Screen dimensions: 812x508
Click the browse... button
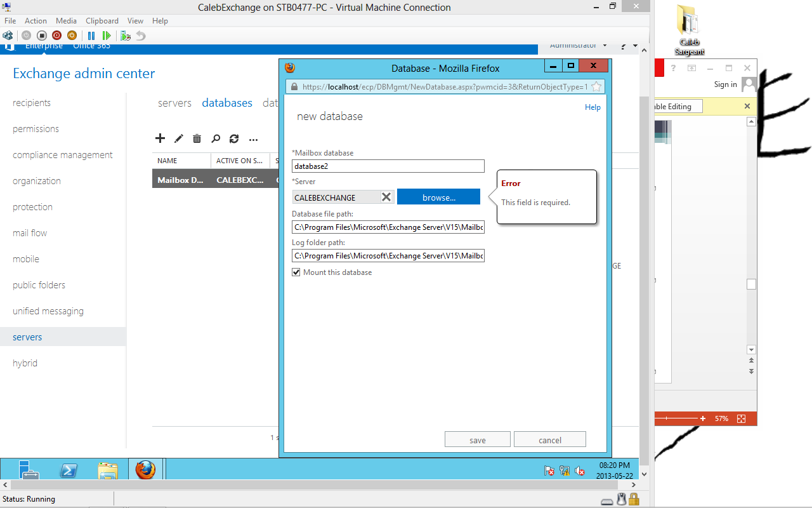coord(439,197)
